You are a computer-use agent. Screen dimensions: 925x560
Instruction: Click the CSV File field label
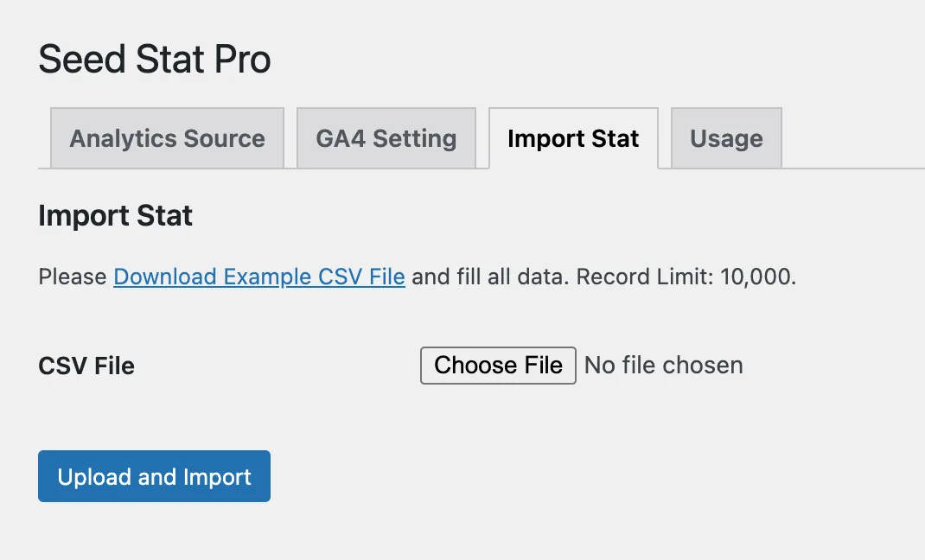click(86, 365)
